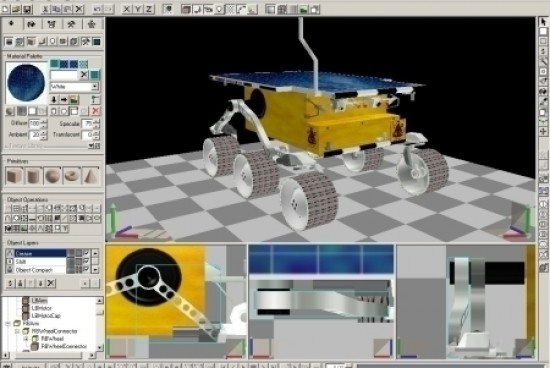550x368 pixels.
Task: Click object tree scrollbar down arrow
Action: point(100,347)
